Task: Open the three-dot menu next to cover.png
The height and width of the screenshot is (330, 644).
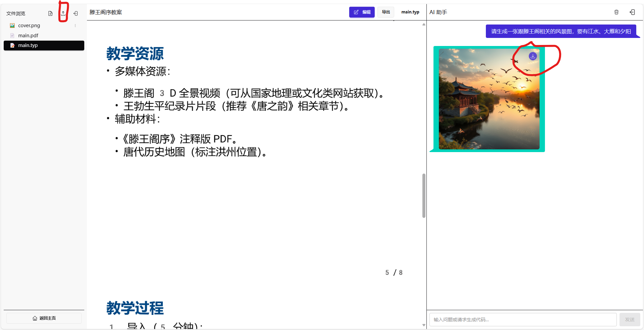Action: (75, 25)
